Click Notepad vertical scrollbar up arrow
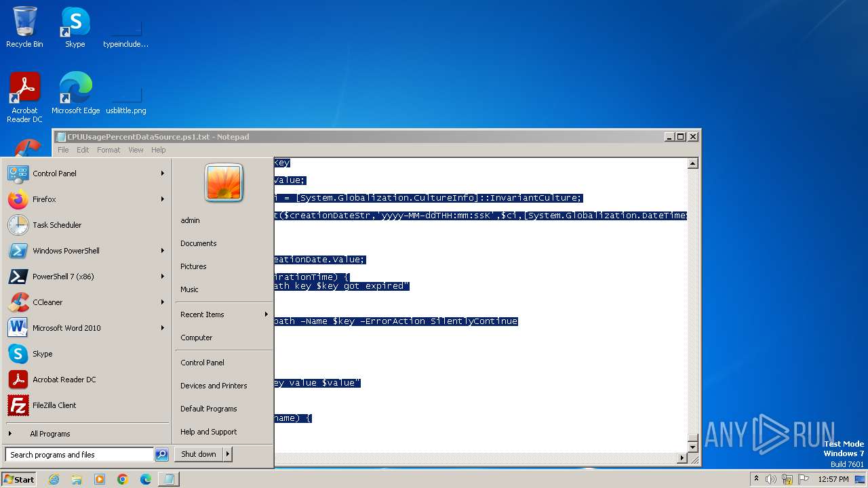868x488 pixels. point(692,163)
